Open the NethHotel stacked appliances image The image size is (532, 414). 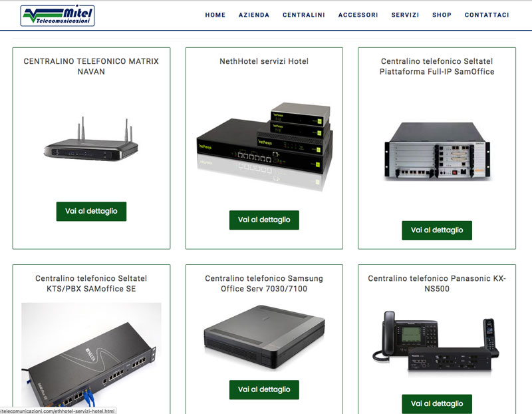point(264,146)
